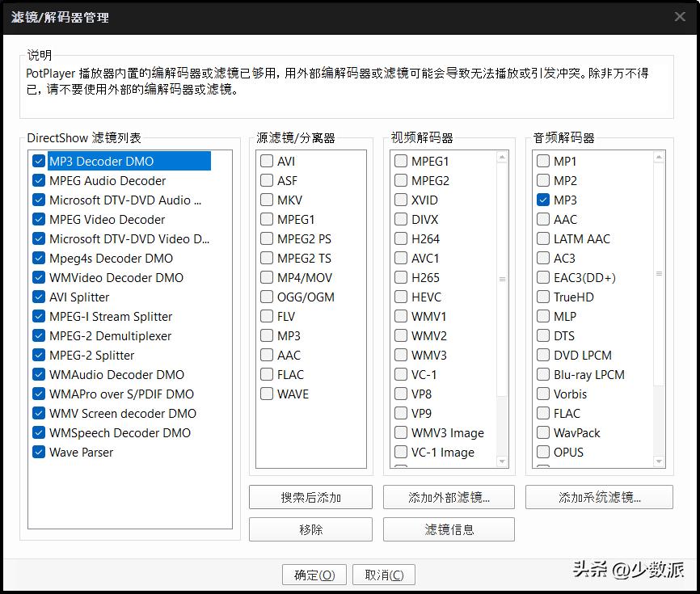Viewport: 700px width, 594px height.
Task: Click the 添加系统滤镜 button
Action: (599, 497)
